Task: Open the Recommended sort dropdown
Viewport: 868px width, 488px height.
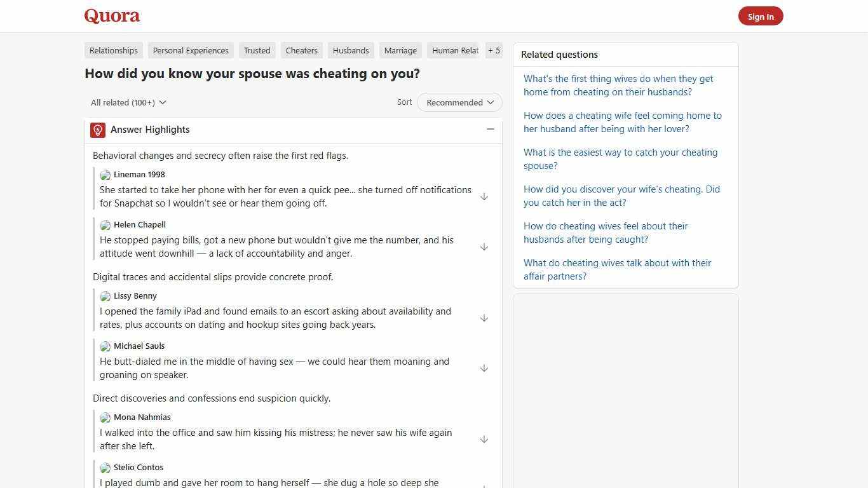Action: (x=459, y=102)
